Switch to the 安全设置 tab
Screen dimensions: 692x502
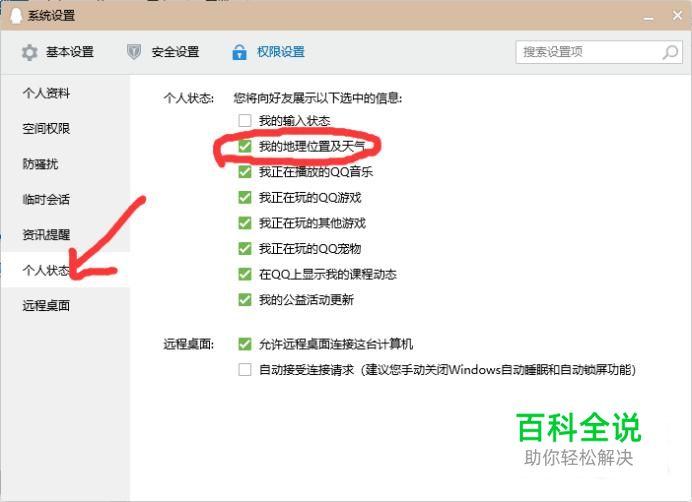[163, 52]
